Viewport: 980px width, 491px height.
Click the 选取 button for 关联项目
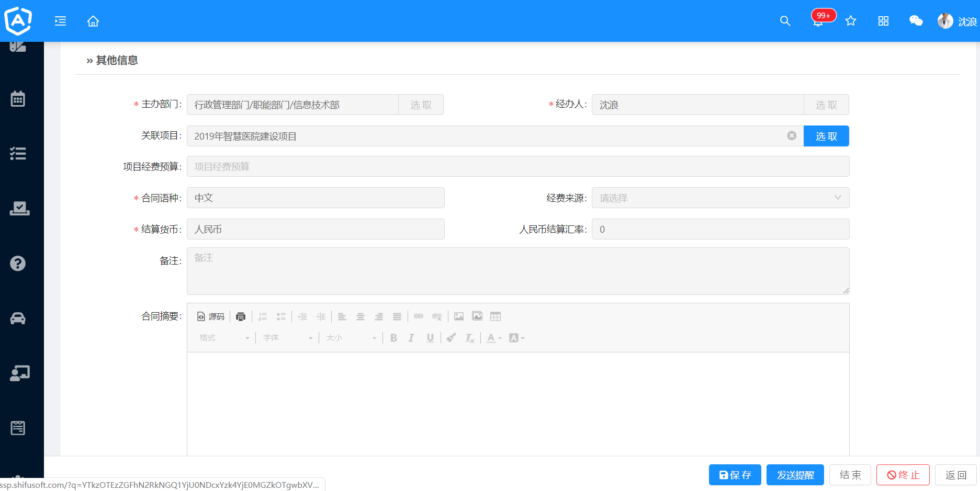(x=826, y=136)
